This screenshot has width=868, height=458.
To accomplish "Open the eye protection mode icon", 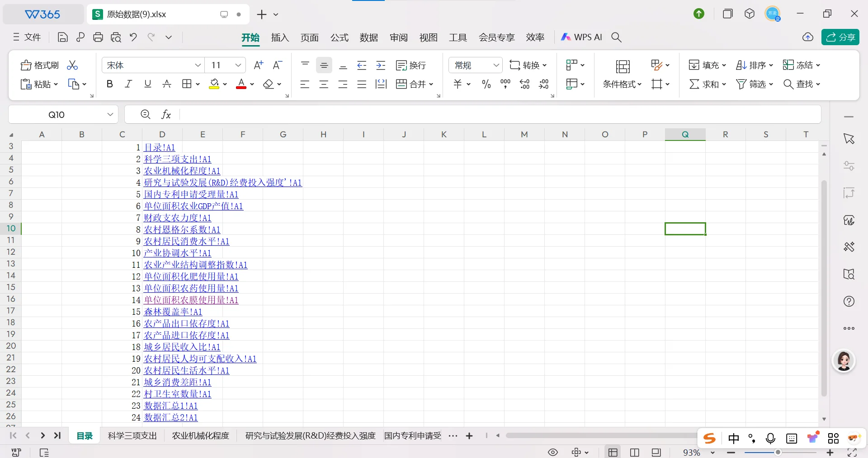I will click(553, 452).
